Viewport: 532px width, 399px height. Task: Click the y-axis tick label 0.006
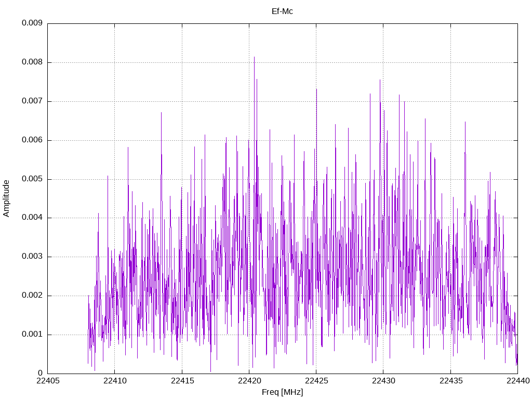coord(32,140)
